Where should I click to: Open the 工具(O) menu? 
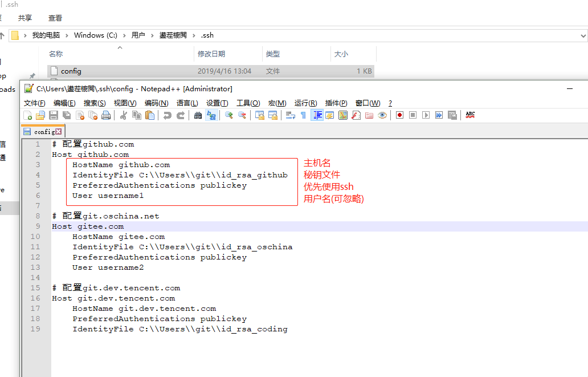point(248,103)
